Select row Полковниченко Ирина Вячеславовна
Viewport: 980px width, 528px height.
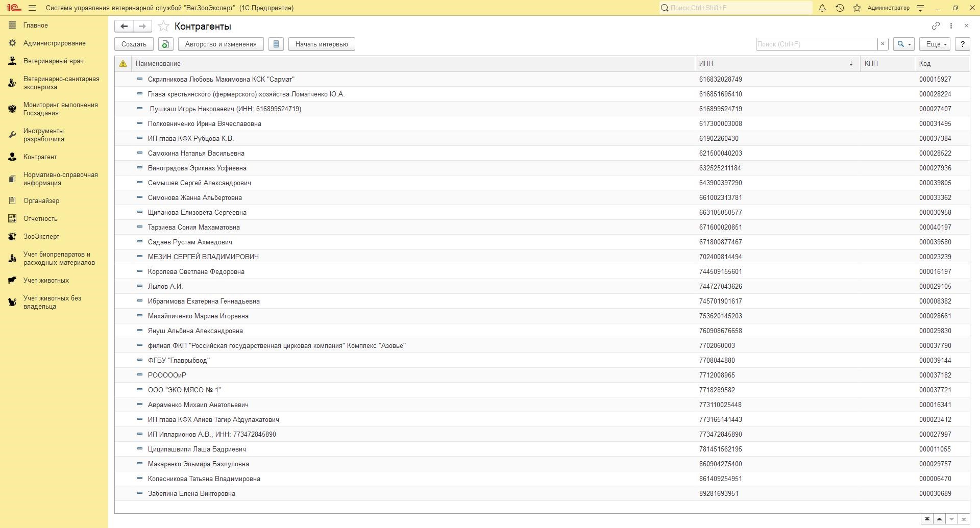[x=542, y=123]
